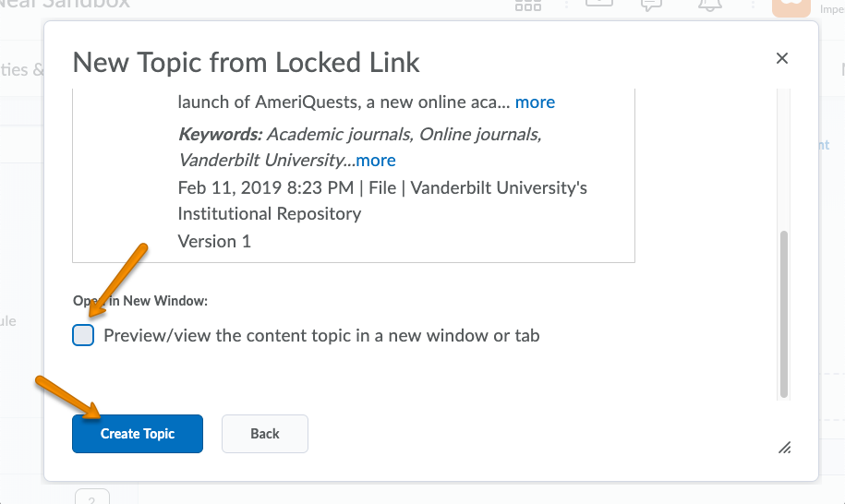Open the update alerts bell icon
The width and height of the screenshot is (845, 504).
pos(709,5)
